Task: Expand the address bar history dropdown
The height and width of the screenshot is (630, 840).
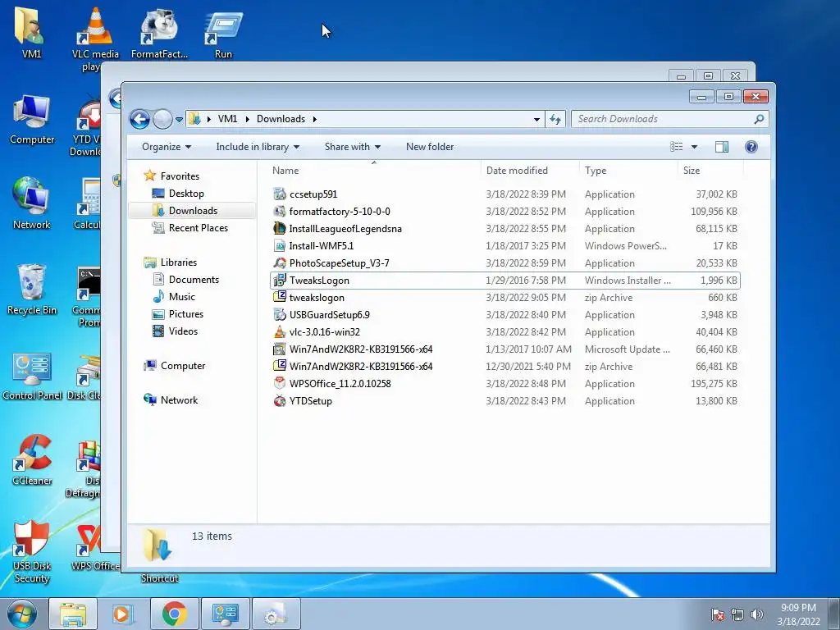Action: coord(536,120)
